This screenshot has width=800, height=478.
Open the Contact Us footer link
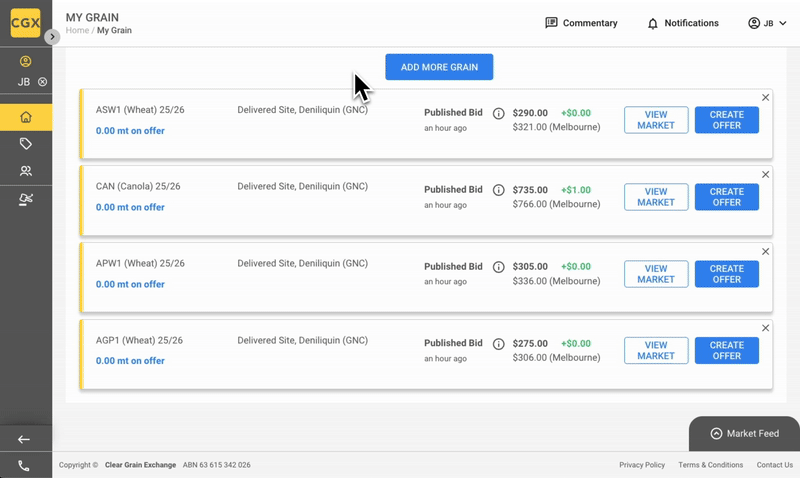tap(774, 465)
